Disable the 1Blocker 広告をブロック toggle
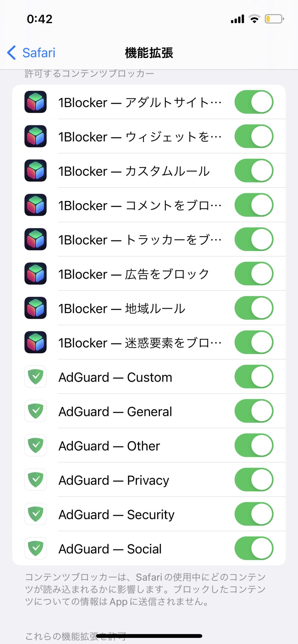298x644 pixels. [x=254, y=274]
